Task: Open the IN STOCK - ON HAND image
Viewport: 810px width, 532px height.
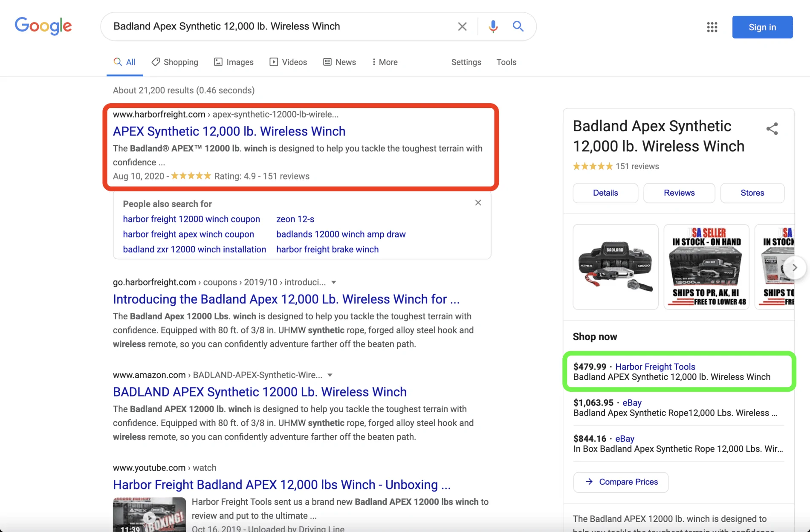Action: click(x=706, y=267)
